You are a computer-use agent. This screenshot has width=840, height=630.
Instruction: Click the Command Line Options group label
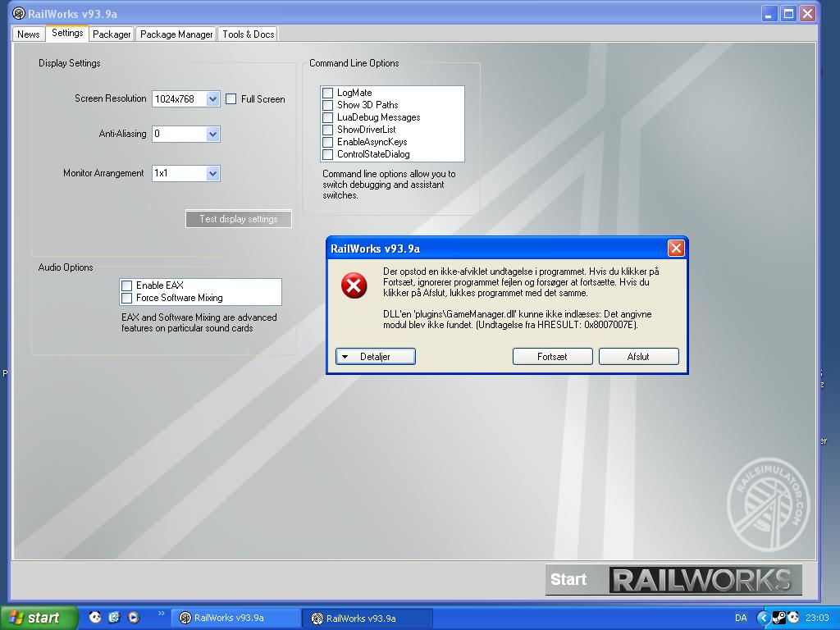point(354,63)
